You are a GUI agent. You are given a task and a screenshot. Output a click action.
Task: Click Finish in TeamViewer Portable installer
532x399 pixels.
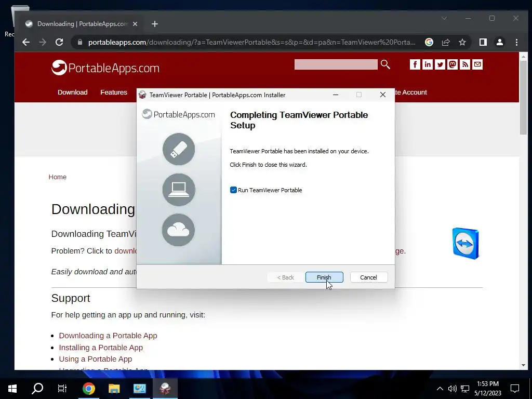coord(324,277)
